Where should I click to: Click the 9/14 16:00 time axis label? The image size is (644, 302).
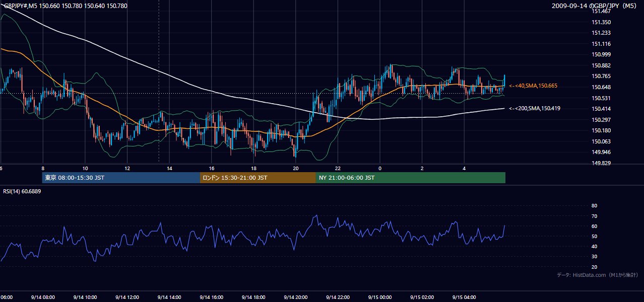(x=211, y=297)
